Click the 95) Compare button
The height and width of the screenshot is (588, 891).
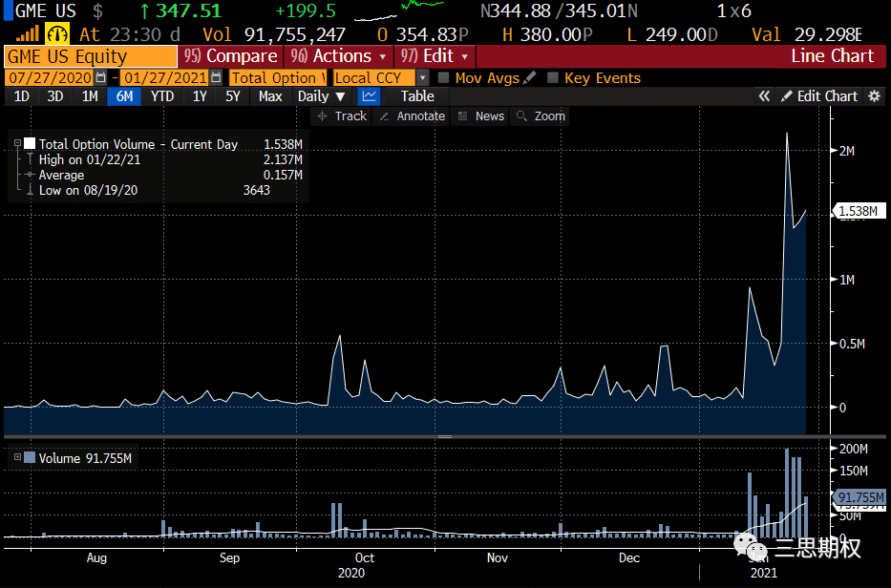(x=230, y=56)
